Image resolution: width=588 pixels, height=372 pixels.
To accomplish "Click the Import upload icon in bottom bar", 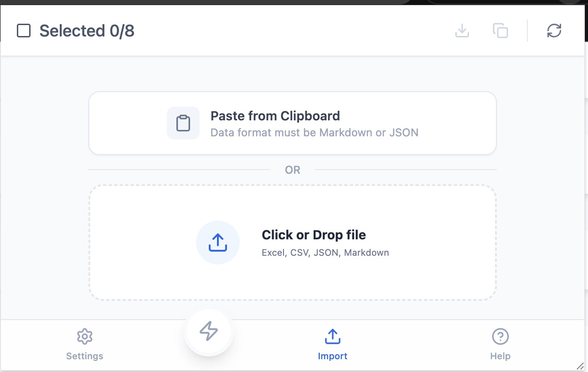I will 333,336.
